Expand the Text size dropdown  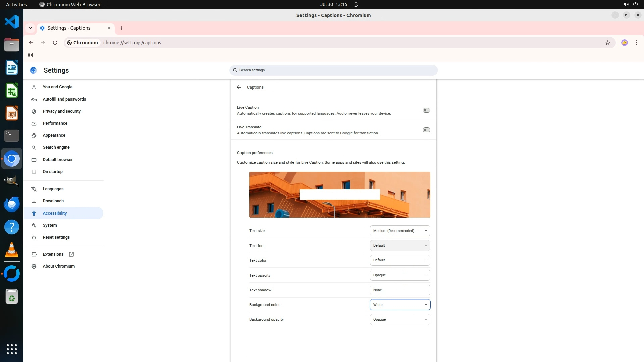[x=400, y=231]
